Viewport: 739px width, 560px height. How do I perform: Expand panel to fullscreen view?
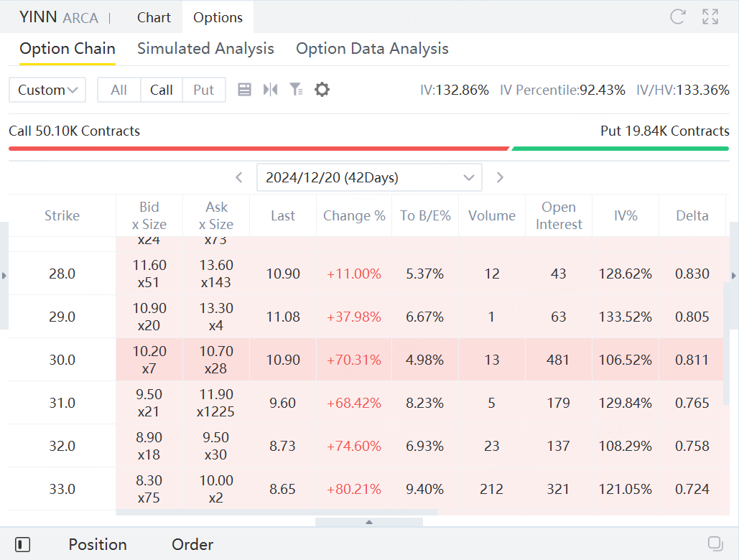point(710,17)
